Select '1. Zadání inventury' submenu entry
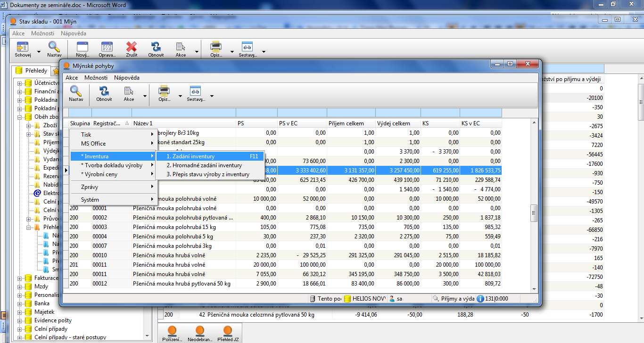 [x=210, y=156]
